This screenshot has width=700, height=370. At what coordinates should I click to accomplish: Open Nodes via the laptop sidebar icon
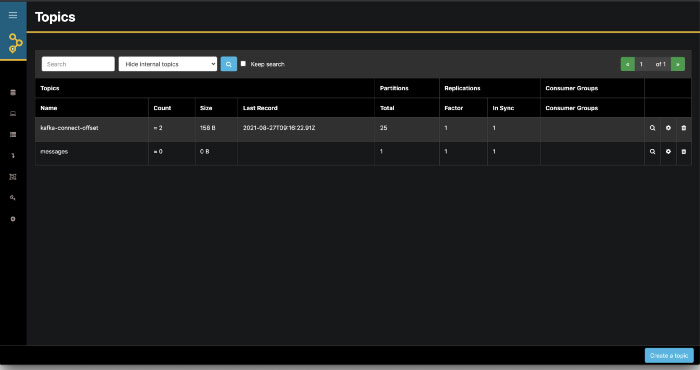13,113
